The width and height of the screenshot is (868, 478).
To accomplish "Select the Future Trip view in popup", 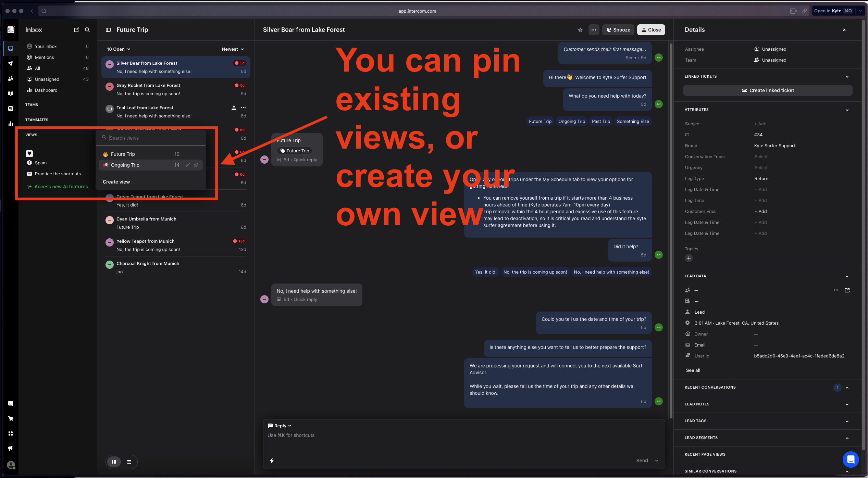I will tap(151, 154).
